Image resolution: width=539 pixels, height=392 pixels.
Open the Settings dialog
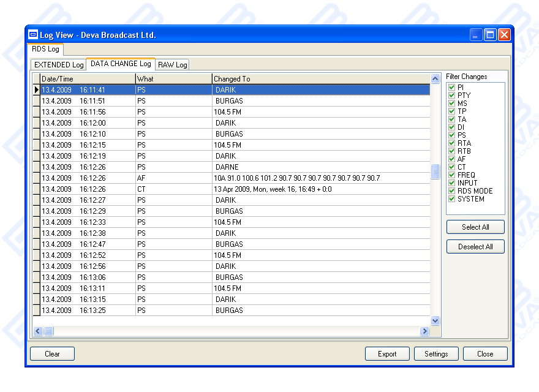[436, 354]
